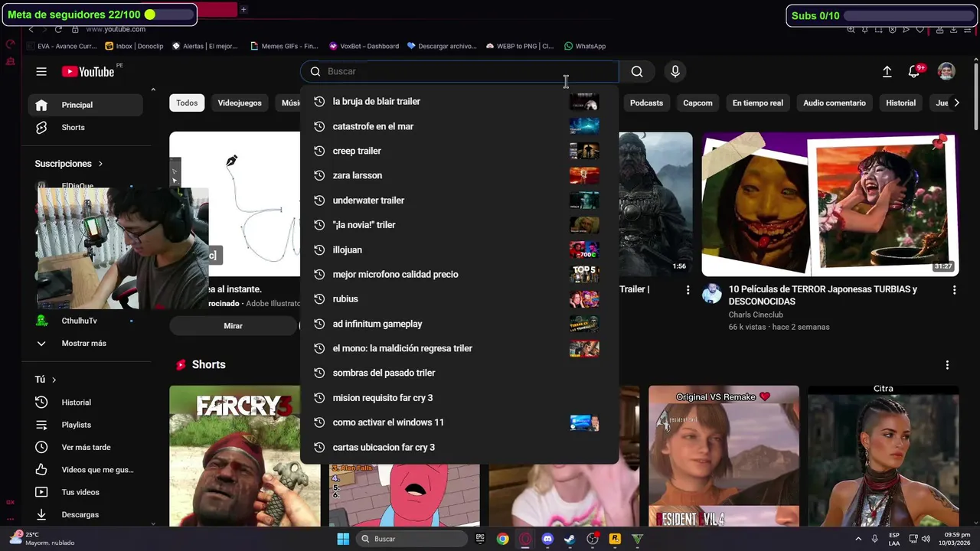Viewport: 980px width, 551px height.
Task: Click the search magnifier button
Action: pos(637,71)
